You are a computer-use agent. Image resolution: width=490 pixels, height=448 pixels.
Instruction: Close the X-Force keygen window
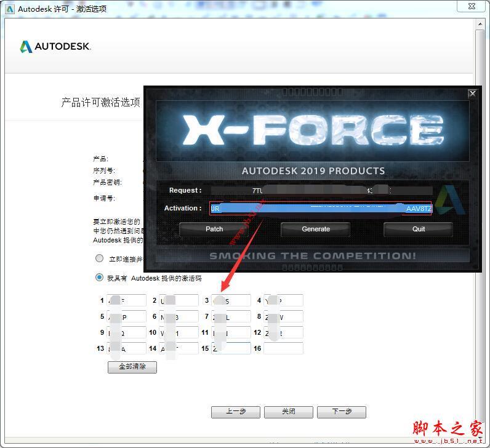click(473, 94)
